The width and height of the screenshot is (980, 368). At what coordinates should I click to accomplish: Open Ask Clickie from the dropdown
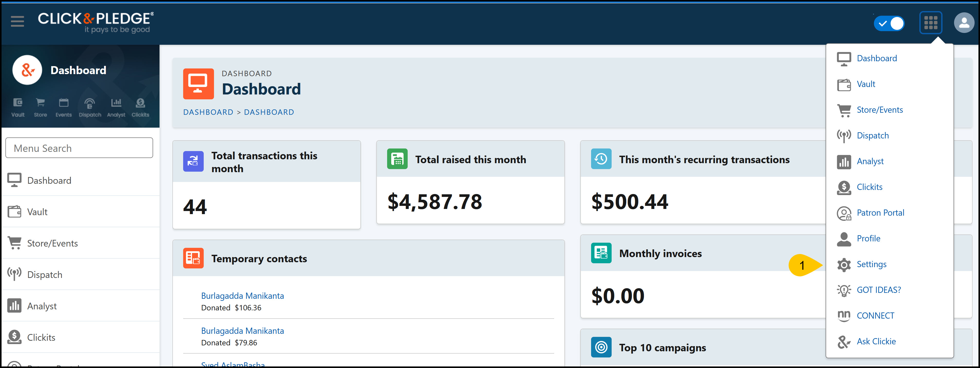coord(876,341)
